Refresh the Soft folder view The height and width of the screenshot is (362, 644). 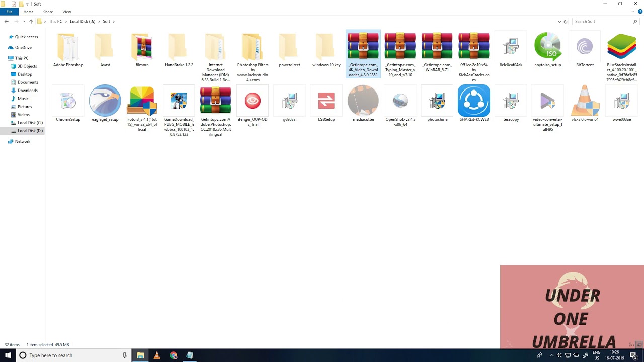tap(566, 22)
